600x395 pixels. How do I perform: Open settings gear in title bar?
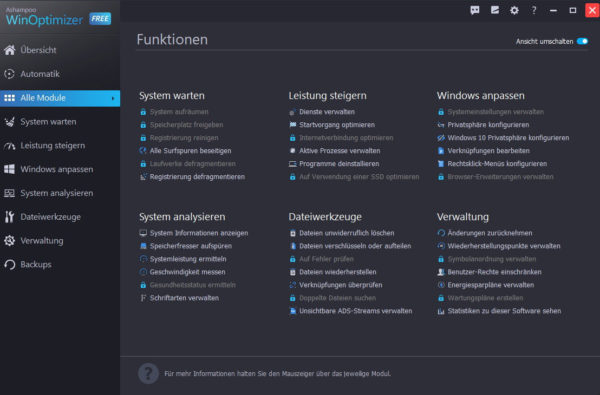[514, 10]
